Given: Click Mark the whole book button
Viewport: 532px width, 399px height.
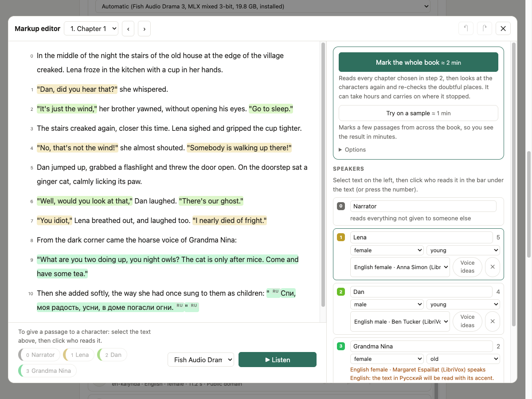Looking at the screenshot, I should point(419,62).
